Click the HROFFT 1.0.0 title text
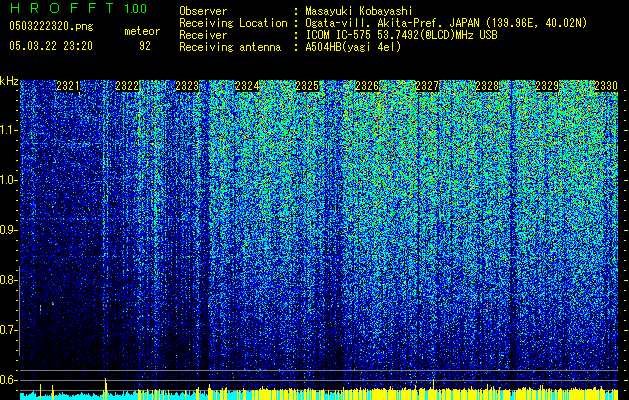The width and height of the screenshot is (629, 400). [78, 8]
